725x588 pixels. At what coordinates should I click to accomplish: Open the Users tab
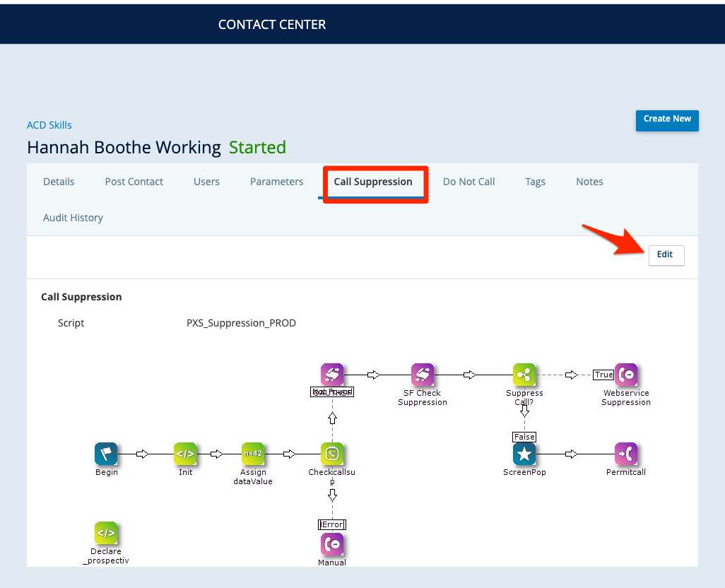pyautogui.click(x=206, y=182)
